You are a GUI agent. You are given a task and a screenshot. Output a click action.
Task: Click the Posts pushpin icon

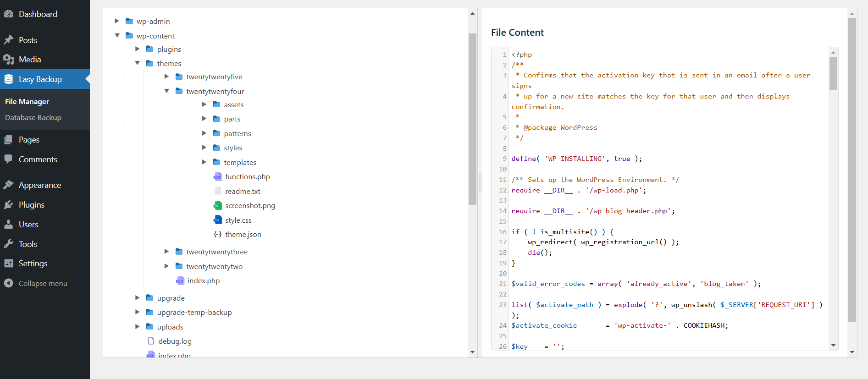[x=8, y=40]
